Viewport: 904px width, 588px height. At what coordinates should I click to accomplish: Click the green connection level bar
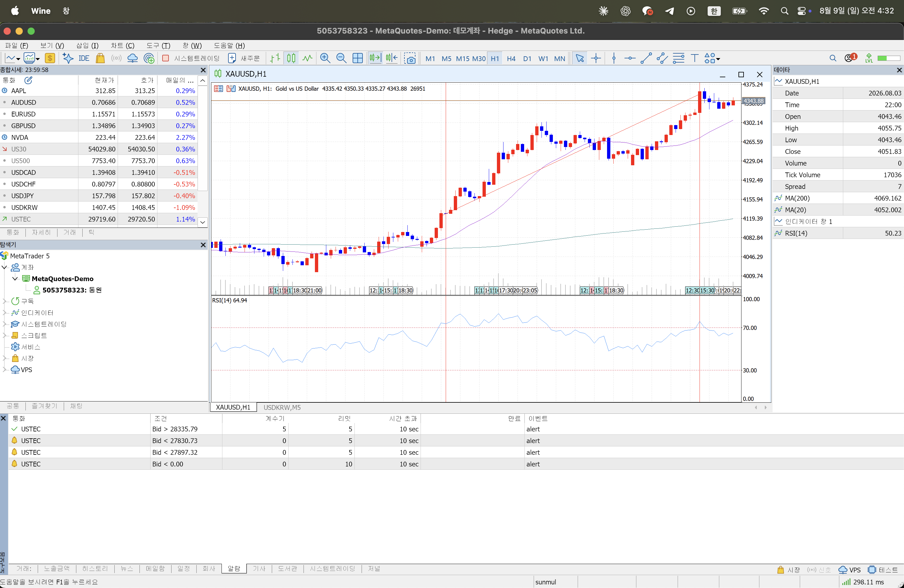(888, 58)
